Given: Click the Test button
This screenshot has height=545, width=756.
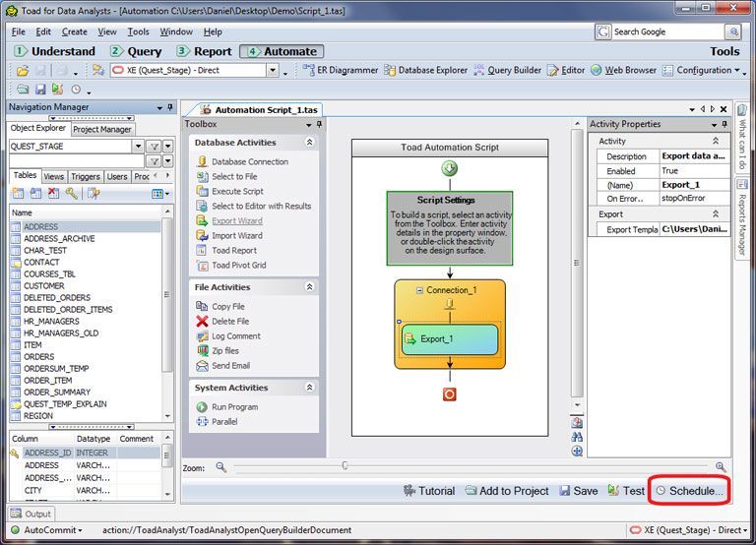Looking at the screenshot, I should (x=626, y=491).
